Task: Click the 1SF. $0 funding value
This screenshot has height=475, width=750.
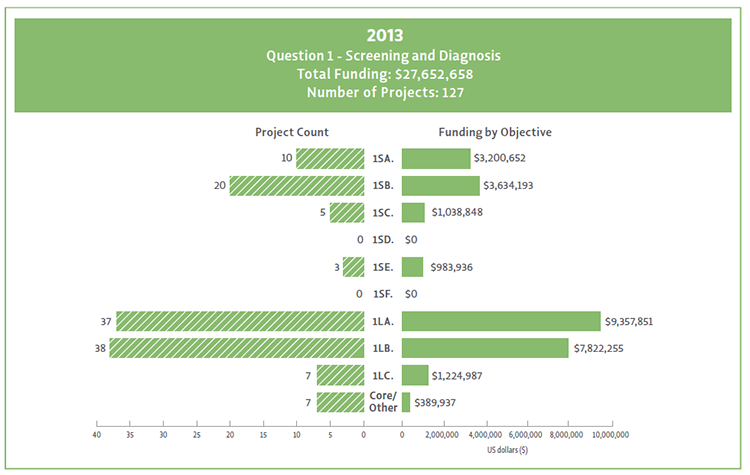Action: 410,294
